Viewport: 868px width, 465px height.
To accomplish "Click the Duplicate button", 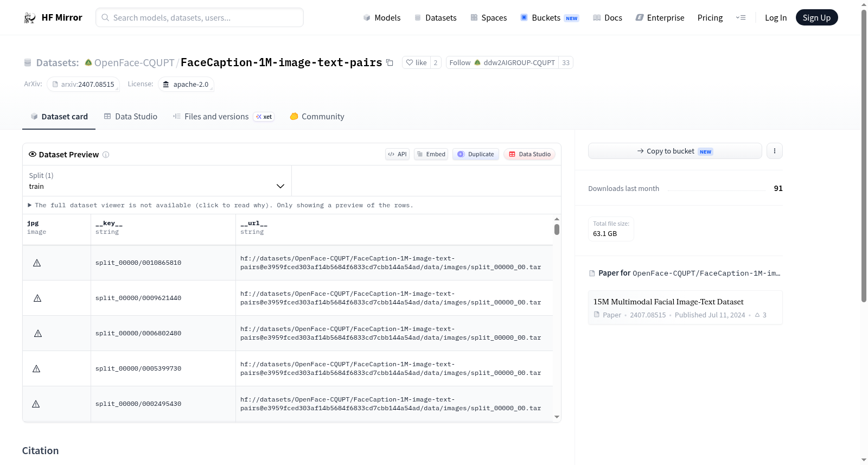I will point(476,154).
